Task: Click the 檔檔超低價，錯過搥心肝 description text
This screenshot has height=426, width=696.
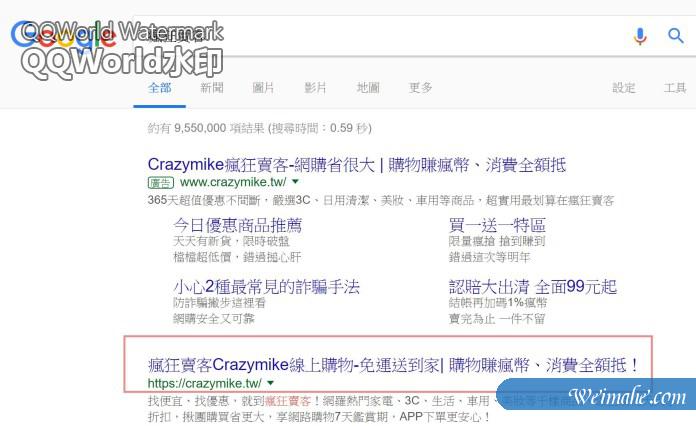Action: (x=237, y=257)
